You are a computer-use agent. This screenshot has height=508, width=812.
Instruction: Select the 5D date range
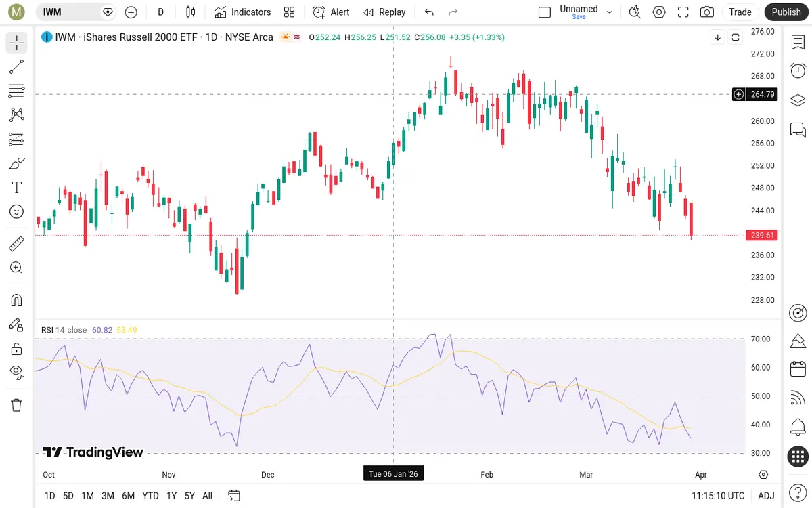click(68, 496)
